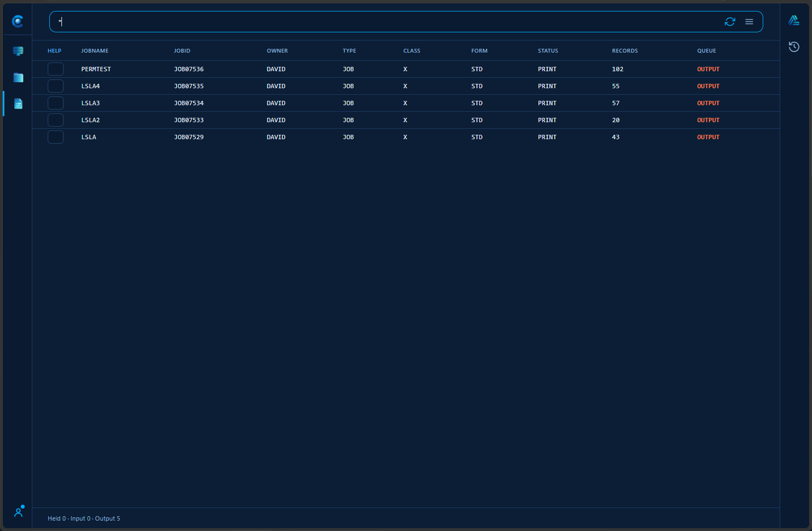Click the HELP column header
812x531 pixels.
(54, 51)
